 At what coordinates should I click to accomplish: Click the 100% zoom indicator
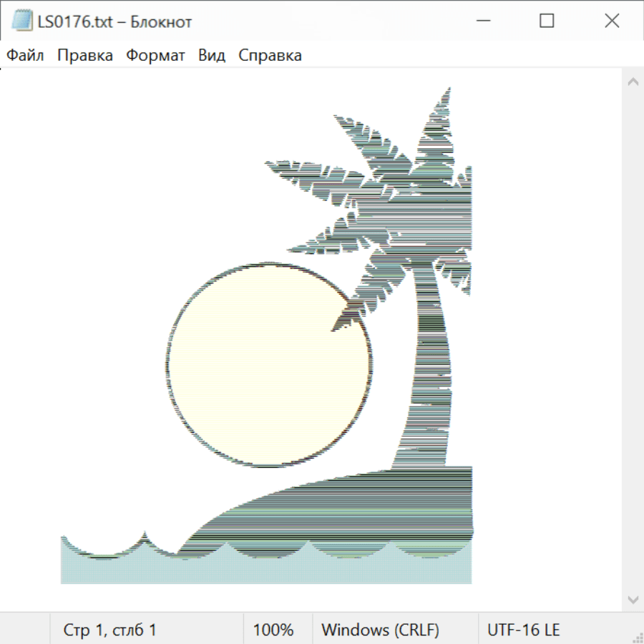[273, 630]
